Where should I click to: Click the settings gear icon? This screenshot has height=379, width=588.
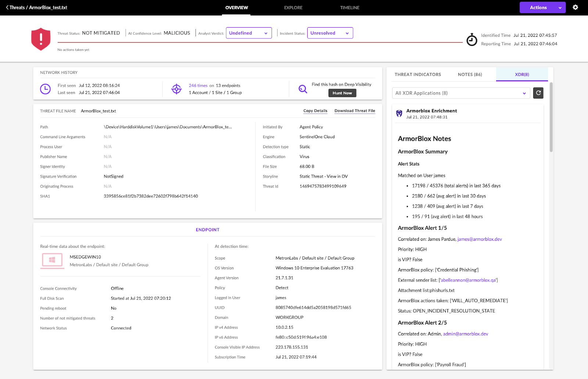click(575, 7)
